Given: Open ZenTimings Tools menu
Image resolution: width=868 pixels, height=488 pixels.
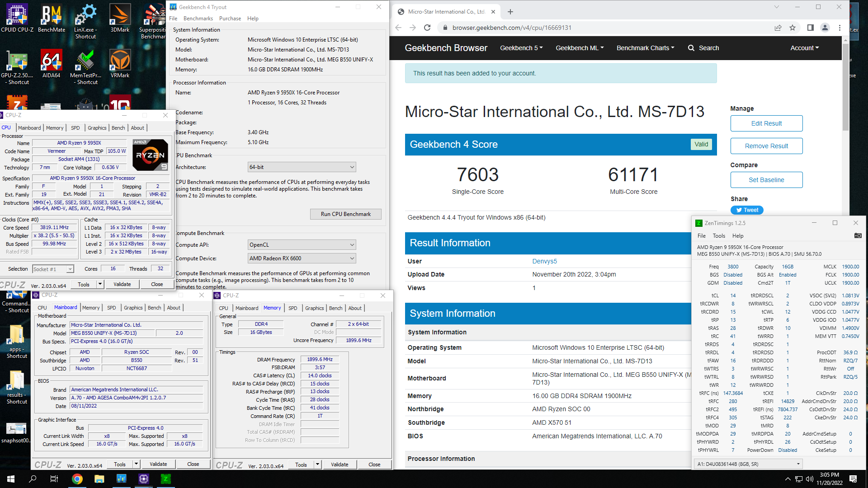Looking at the screenshot, I should coord(719,236).
